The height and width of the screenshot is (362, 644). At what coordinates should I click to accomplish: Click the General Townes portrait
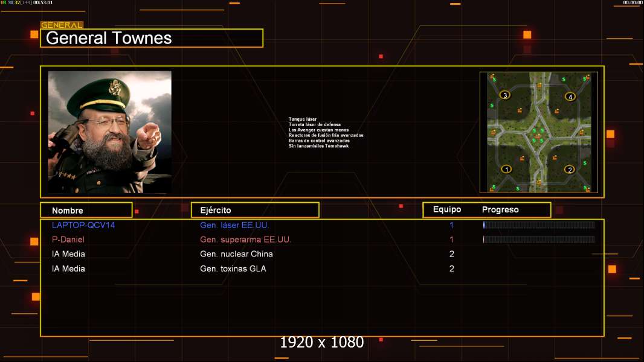coord(110,132)
